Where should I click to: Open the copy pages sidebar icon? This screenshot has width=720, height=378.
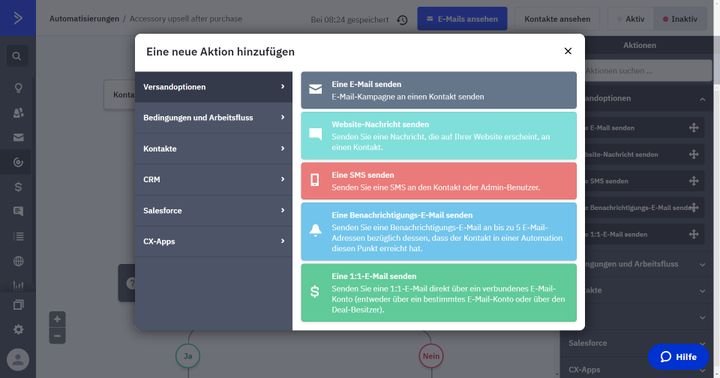tap(18, 305)
